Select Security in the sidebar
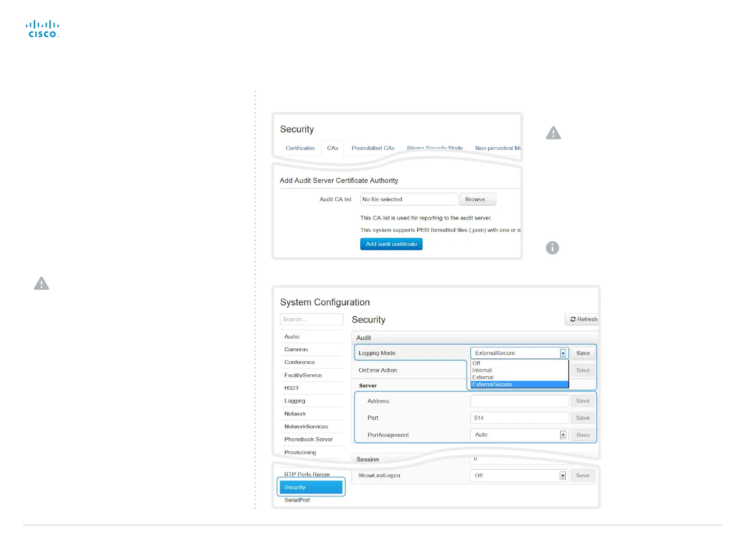This screenshot has width=745, height=560. (x=311, y=488)
